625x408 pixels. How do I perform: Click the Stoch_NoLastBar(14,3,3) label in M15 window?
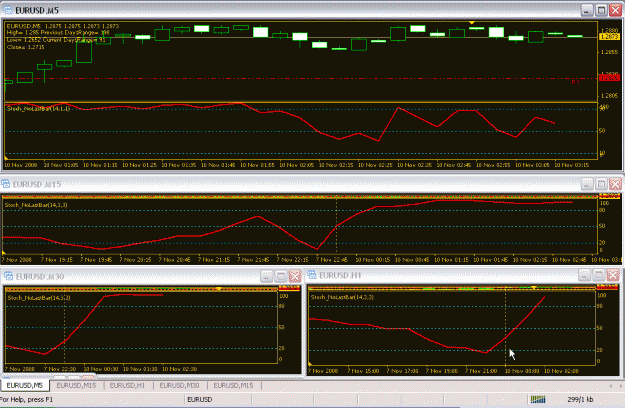[36, 205]
